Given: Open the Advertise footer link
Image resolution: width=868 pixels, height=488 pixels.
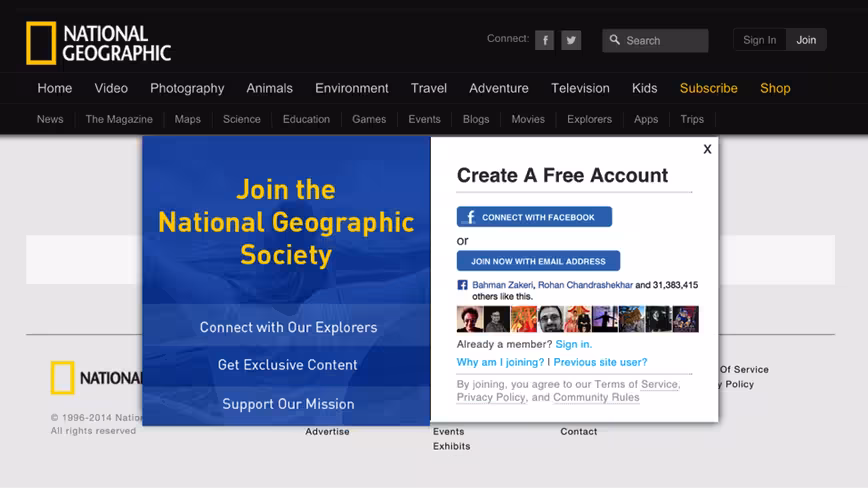Looking at the screenshot, I should (327, 432).
